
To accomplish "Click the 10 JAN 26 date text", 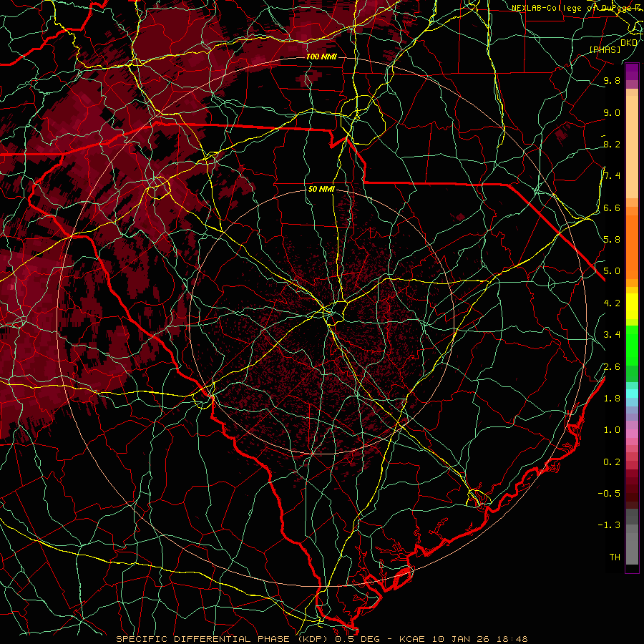I will (x=460, y=639).
